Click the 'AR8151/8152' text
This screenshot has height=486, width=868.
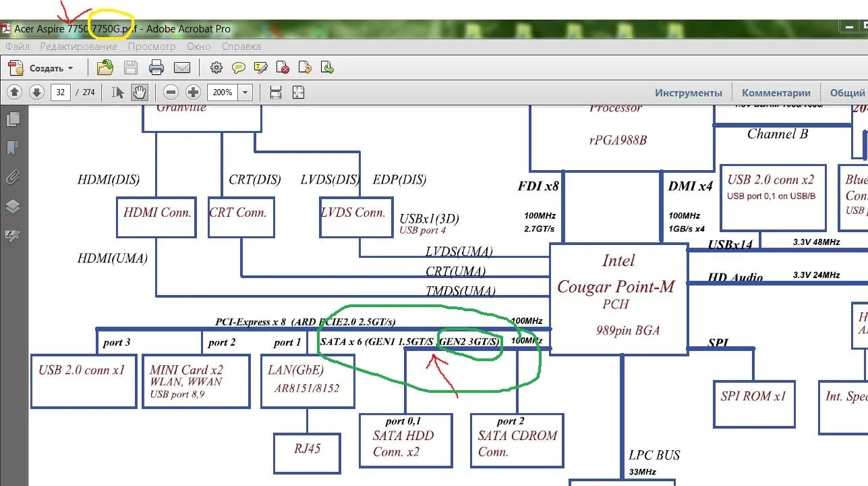(x=307, y=388)
